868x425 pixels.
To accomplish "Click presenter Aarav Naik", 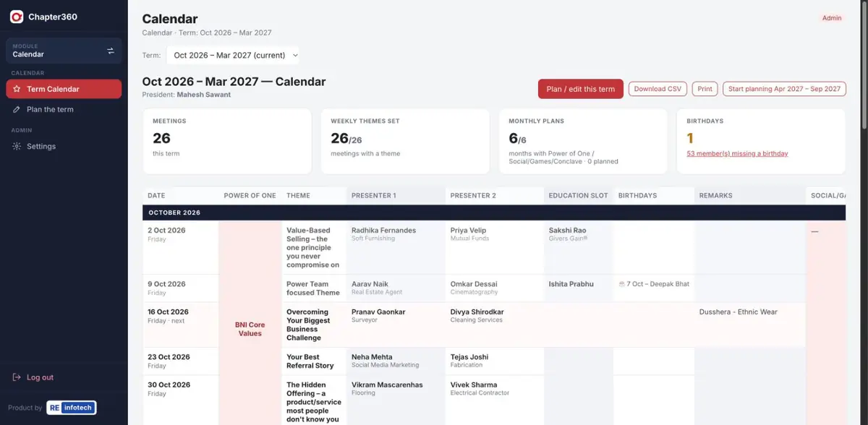I will [x=371, y=284].
